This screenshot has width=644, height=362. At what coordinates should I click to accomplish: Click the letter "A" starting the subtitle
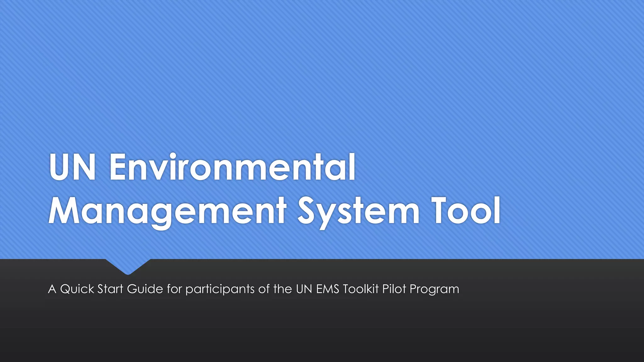pos(52,289)
